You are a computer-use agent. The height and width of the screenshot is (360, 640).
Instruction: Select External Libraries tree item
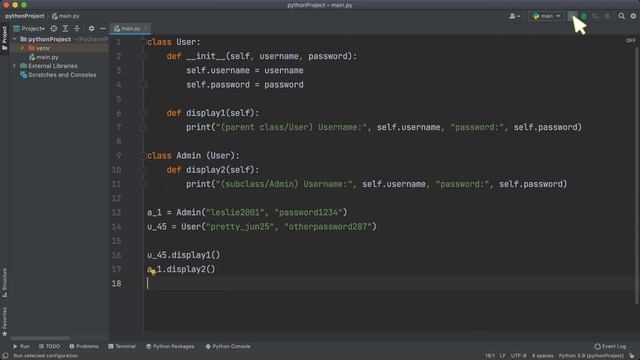click(x=49, y=66)
